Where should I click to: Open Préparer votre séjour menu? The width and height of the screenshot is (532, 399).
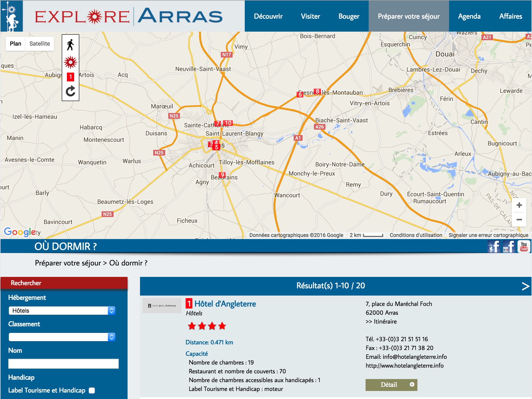pyautogui.click(x=409, y=16)
